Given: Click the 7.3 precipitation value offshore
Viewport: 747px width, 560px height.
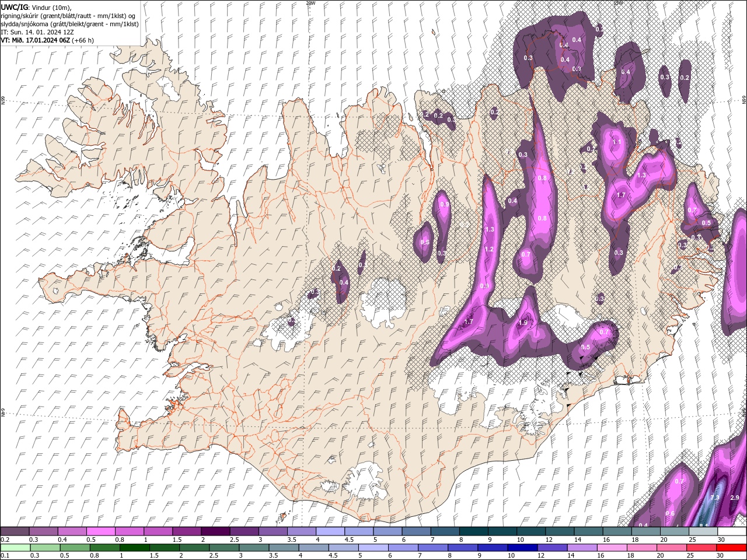Looking at the screenshot, I should pyautogui.click(x=715, y=498).
